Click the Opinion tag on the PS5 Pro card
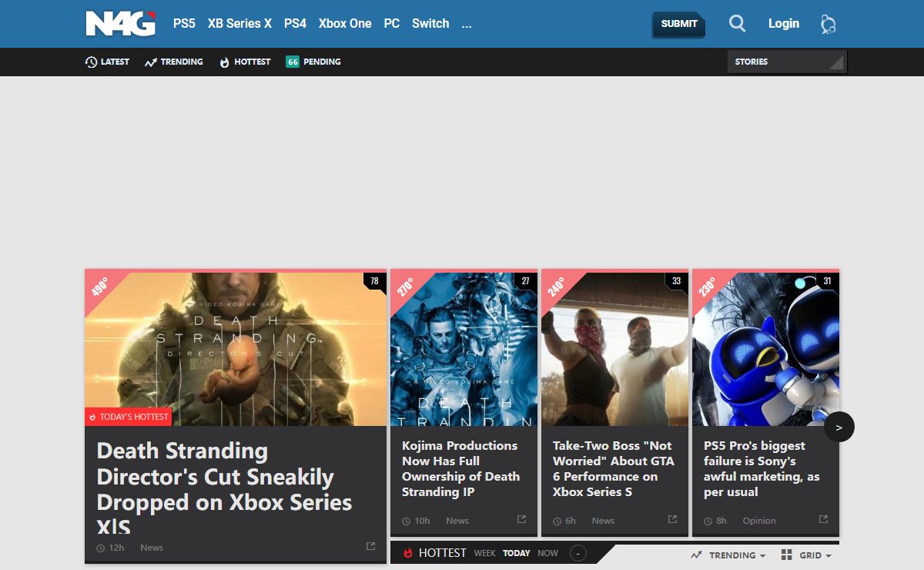 coord(759,521)
